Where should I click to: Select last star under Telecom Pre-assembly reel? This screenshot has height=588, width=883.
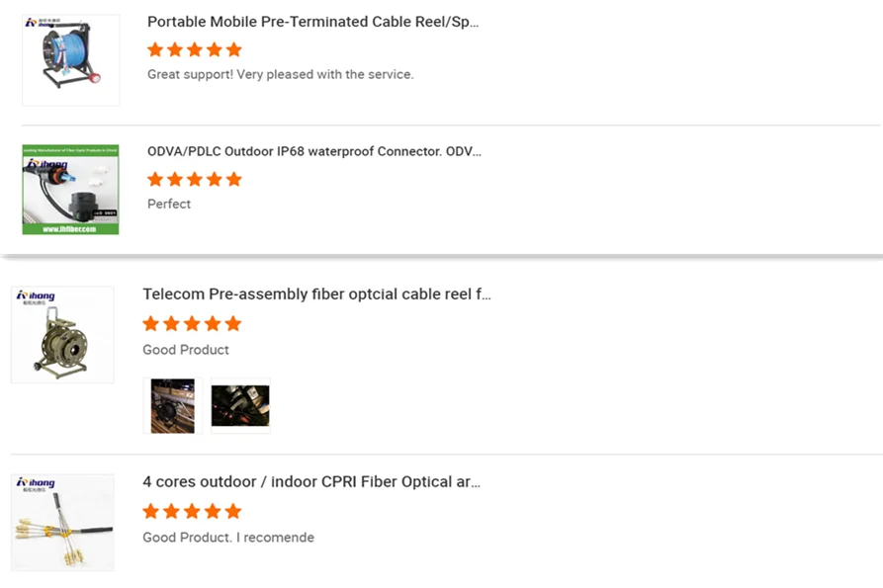pos(232,323)
